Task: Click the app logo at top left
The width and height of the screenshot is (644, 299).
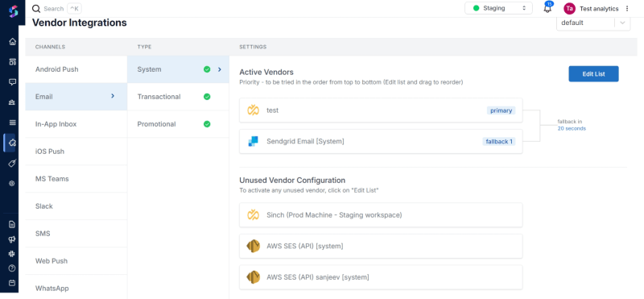Action: (x=13, y=11)
